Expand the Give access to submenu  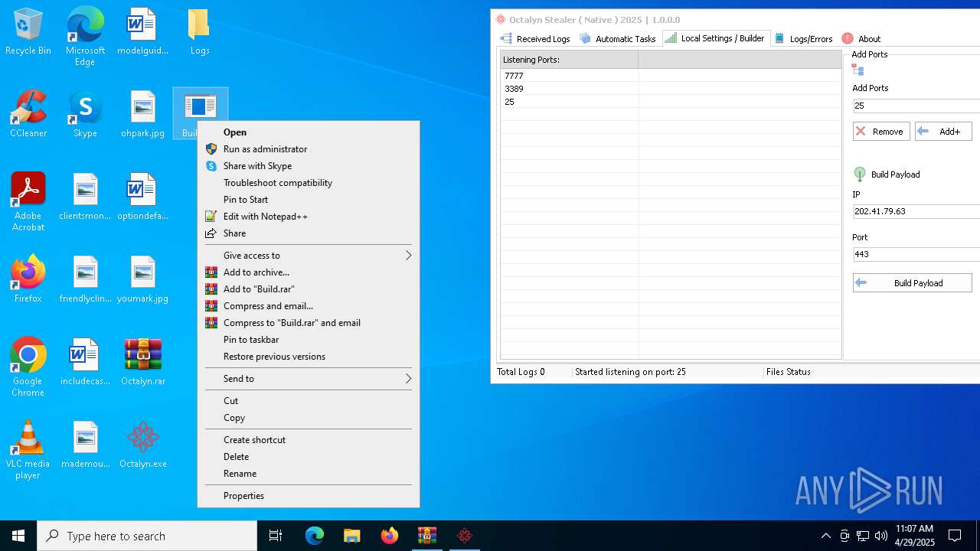(x=309, y=256)
